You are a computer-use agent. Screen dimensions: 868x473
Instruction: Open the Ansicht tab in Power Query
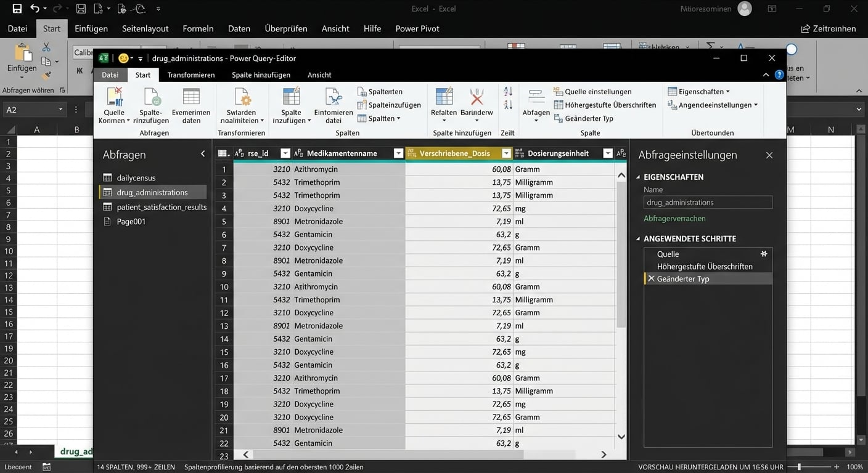(x=319, y=75)
